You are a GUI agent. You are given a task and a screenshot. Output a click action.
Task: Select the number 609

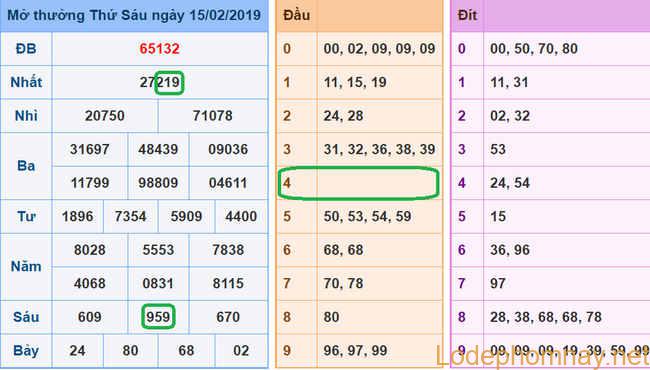(90, 317)
